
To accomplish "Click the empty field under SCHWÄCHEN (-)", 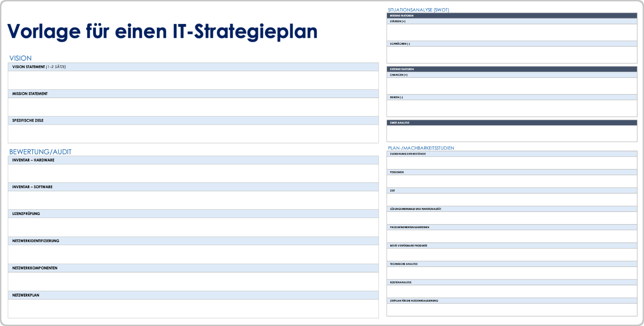I will (x=512, y=55).
